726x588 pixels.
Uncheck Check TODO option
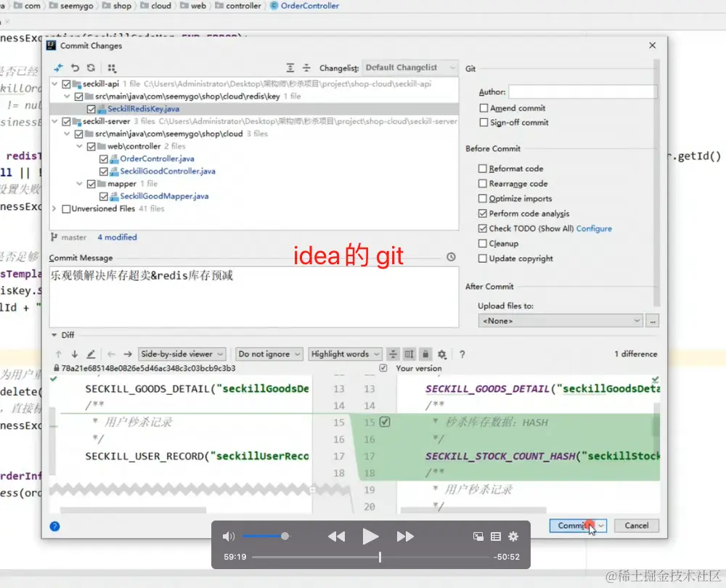pyautogui.click(x=483, y=228)
